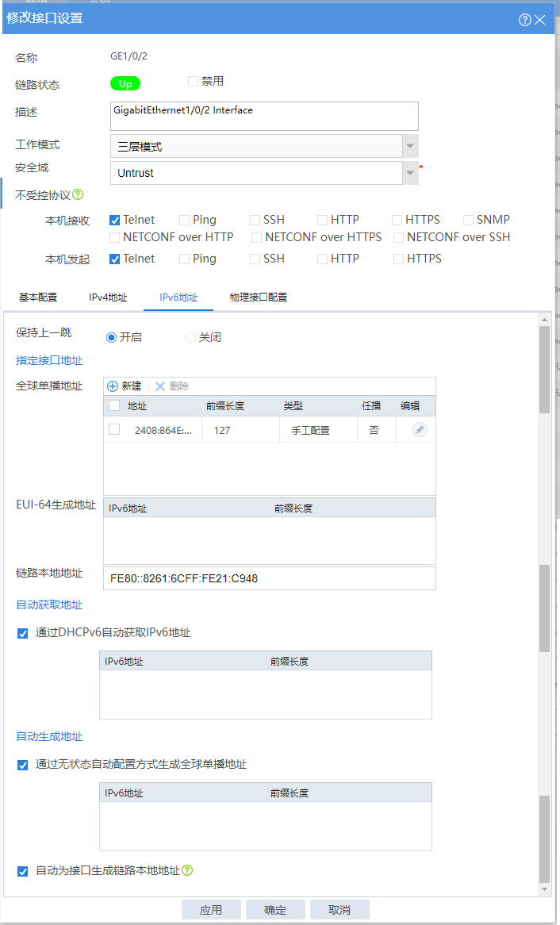560x925 pixels.
Task: Toggle the 禁用 checkbox
Action: click(193, 82)
